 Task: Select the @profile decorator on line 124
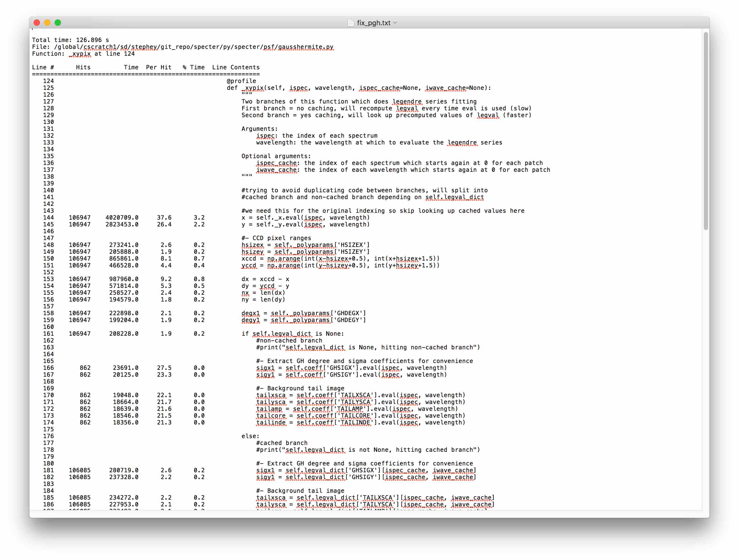242,81
